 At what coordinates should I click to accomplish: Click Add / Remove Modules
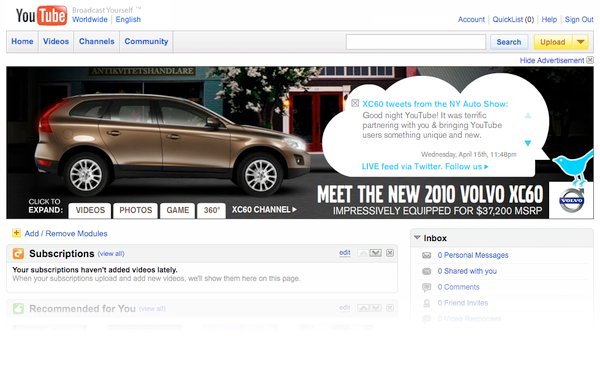(66, 233)
